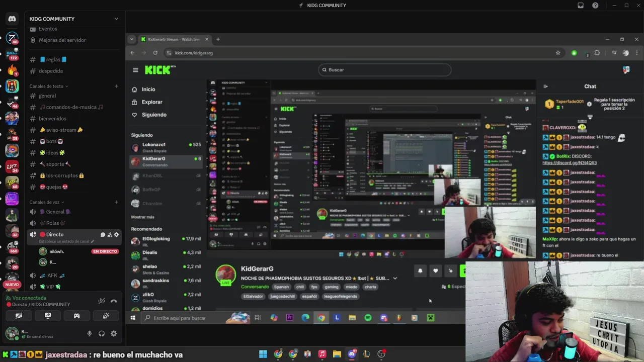Toggle noise suppression in voice panel

[102, 301]
